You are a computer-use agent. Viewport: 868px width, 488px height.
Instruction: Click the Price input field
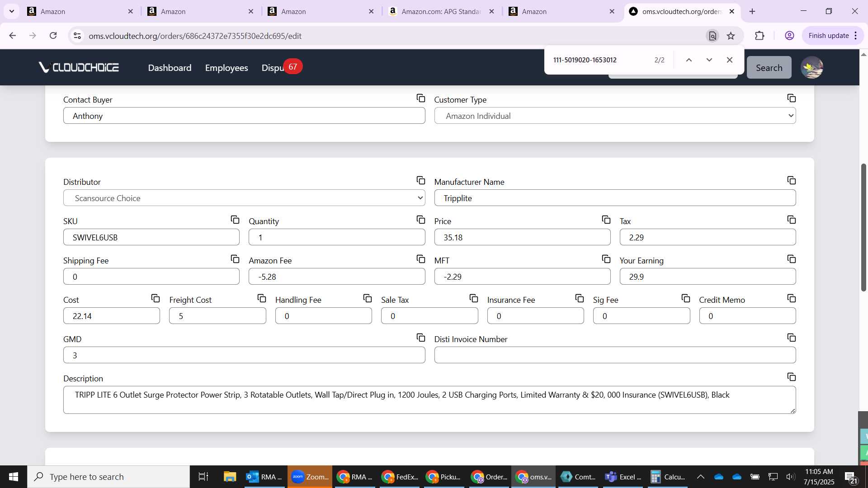522,237
